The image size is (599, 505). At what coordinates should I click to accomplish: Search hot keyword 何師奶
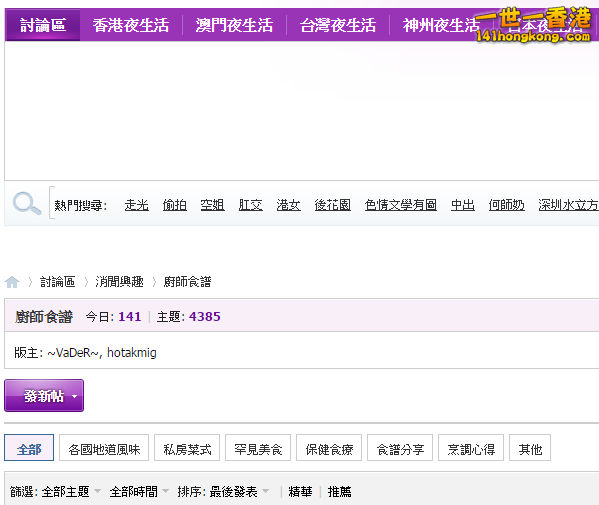[507, 205]
